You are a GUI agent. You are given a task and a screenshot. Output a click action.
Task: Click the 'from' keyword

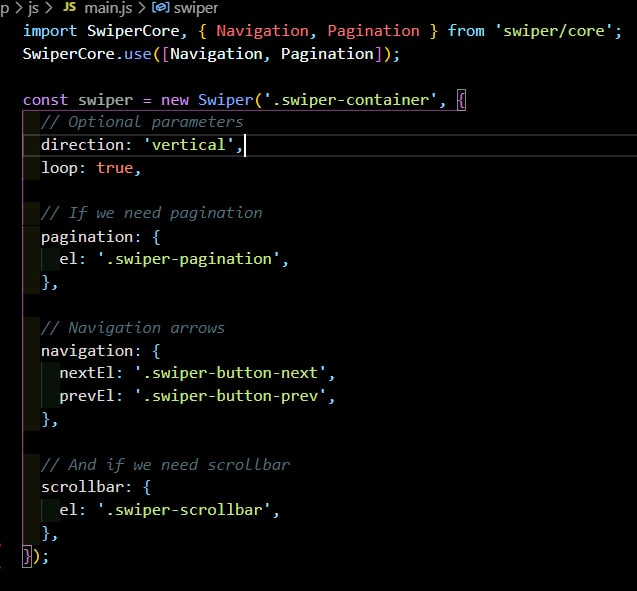click(466, 31)
